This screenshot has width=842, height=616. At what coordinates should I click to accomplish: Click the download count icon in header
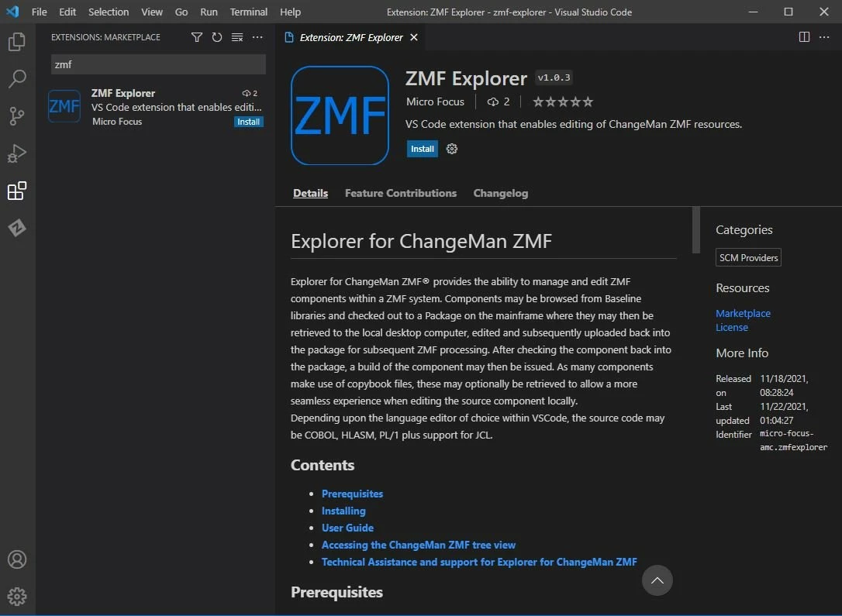point(493,102)
